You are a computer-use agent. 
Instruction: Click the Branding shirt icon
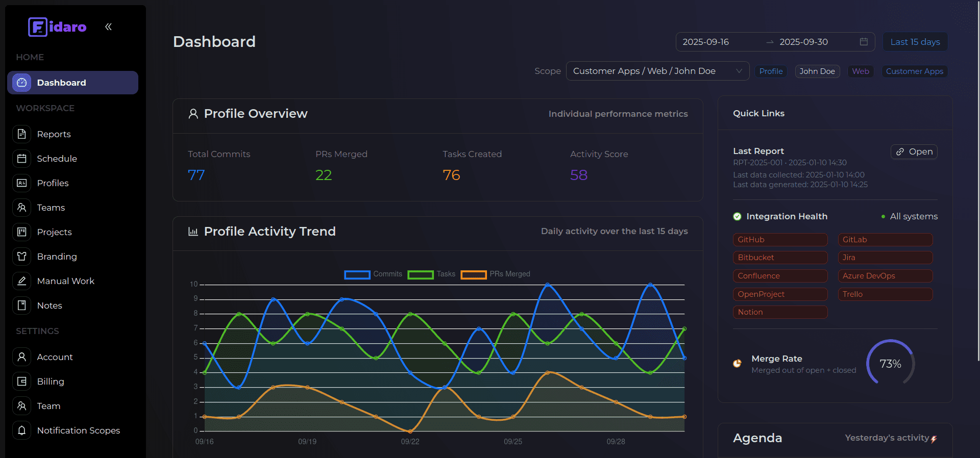[x=21, y=257]
